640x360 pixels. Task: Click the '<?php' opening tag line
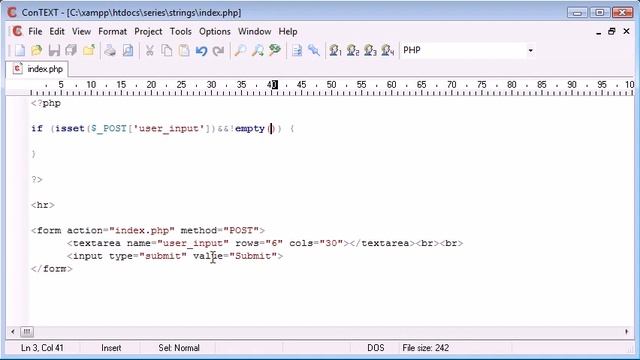[46, 103]
